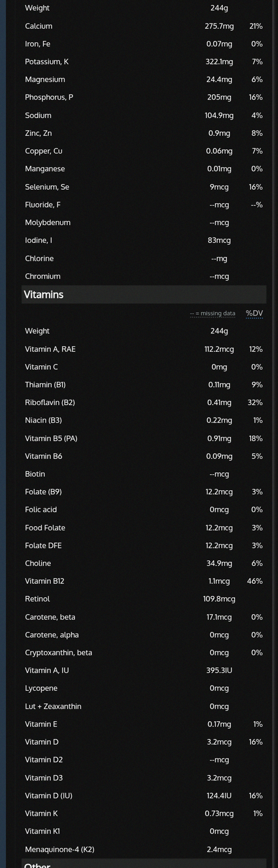Click the Choline nutrient label
Screen dimensions: 278x868
[38, 563]
